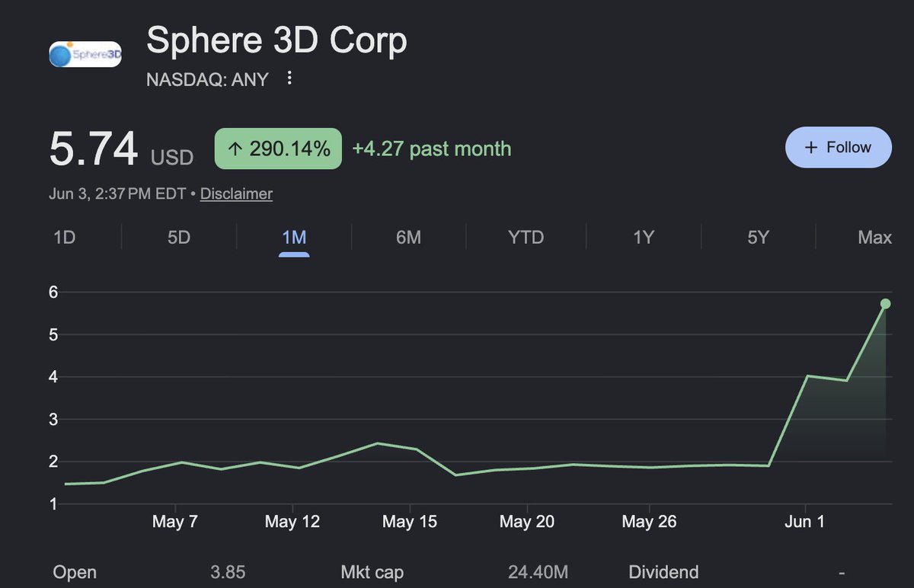Screen dimensions: 914x588
Task: Switch to the 1Y time range tab
Action: [644, 238]
